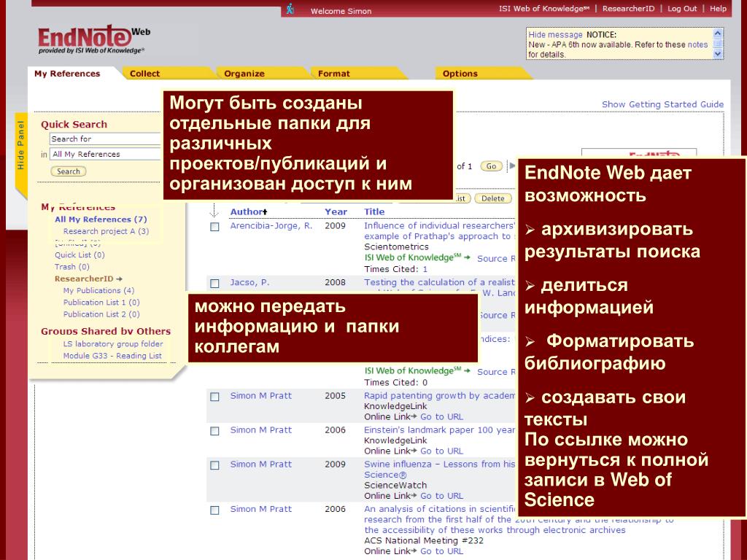Click the Go page button
This screenshot has width=747, height=560.
491,166
